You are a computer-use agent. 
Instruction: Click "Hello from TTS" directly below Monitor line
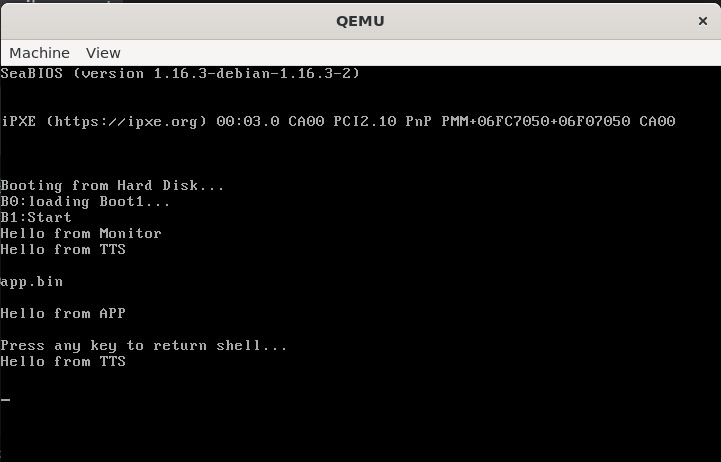pos(63,250)
